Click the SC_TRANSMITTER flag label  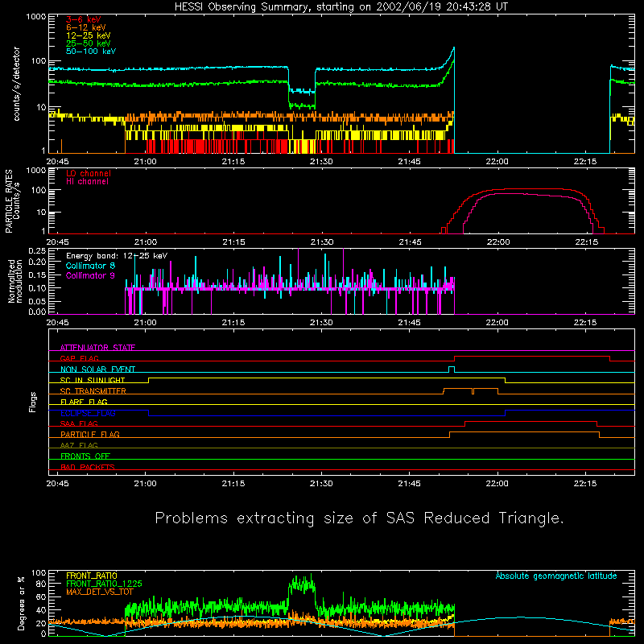click(x=93, y=391)
